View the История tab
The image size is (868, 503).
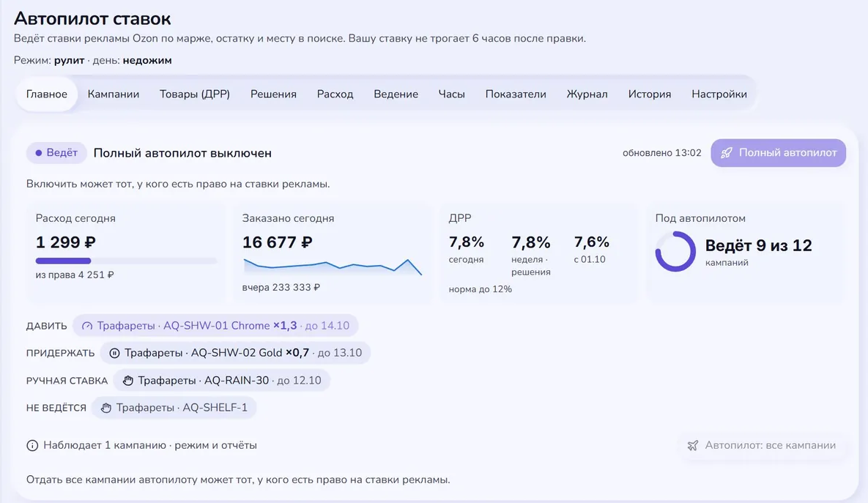650,94
